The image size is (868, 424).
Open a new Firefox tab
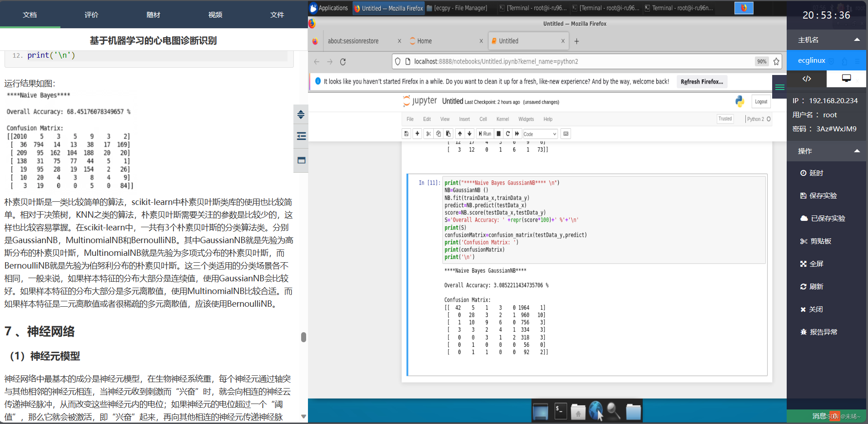[x=576, y=41]
